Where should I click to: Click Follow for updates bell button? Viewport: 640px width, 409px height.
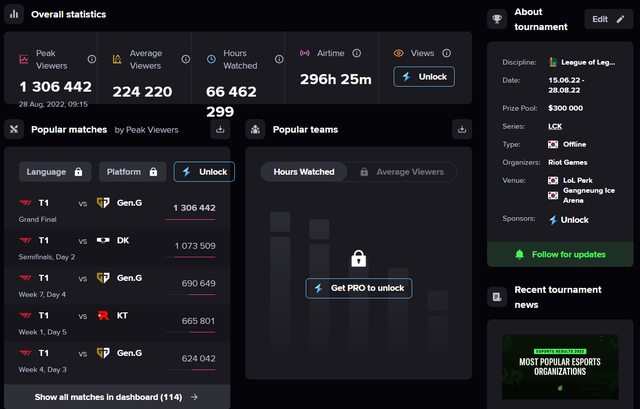(x=559, y=254)
